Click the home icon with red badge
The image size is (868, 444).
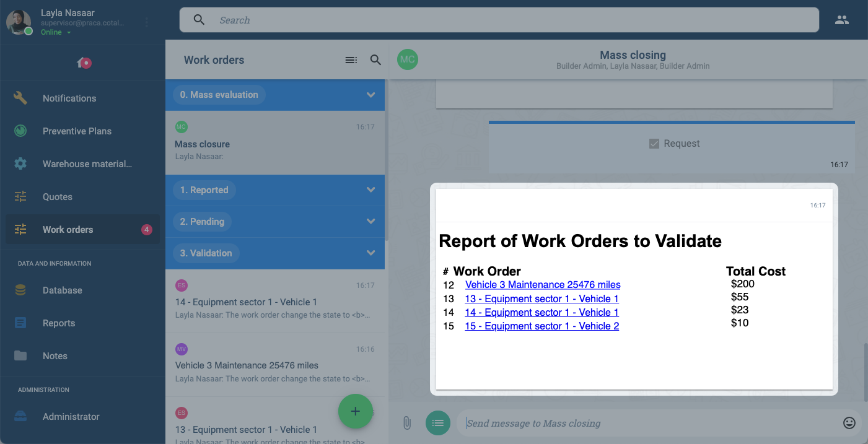tap(84, 63)
